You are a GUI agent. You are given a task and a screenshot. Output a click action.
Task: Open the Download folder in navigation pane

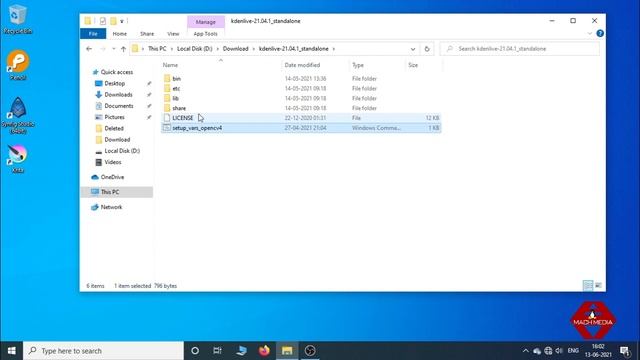[117, 140]
